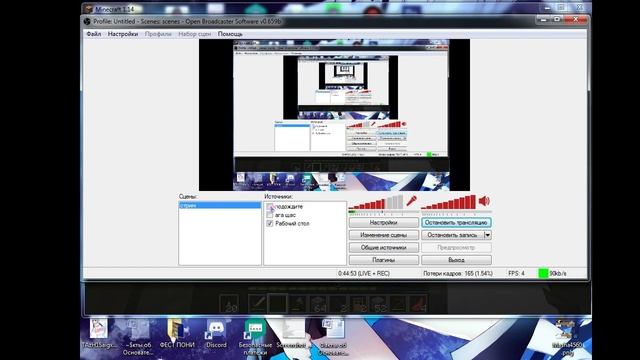Image resolution: width=640 pixels, height=360 pixels.
Task: Click Остановить трансляцию to stop streaming
Action: [x=456, y=223]
